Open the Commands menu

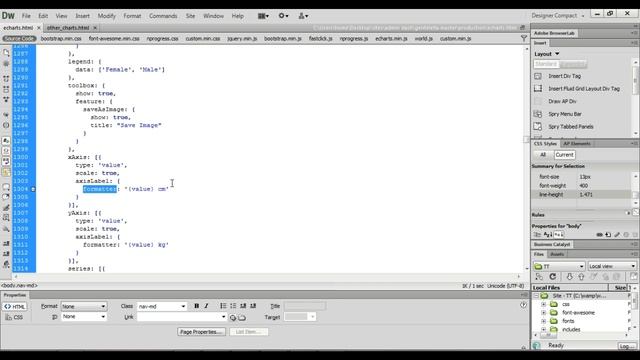(163, 16)
